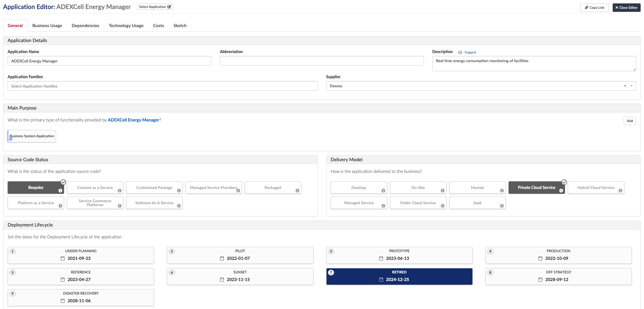This screenshot has height=309, width=644.
Task: Click the Abbreviation input field
Action: coord(321,61)
